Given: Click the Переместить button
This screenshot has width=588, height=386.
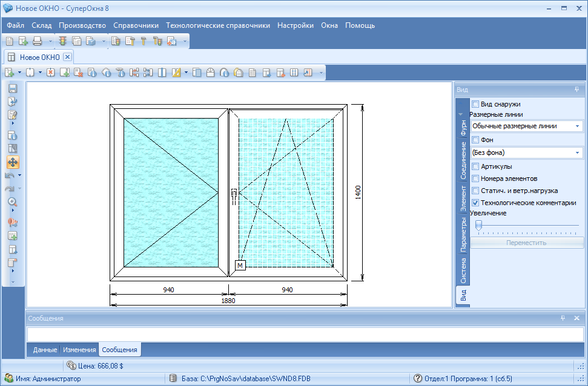Looking at the screenshot, I should pyautogui.click(x=526, y=243).
